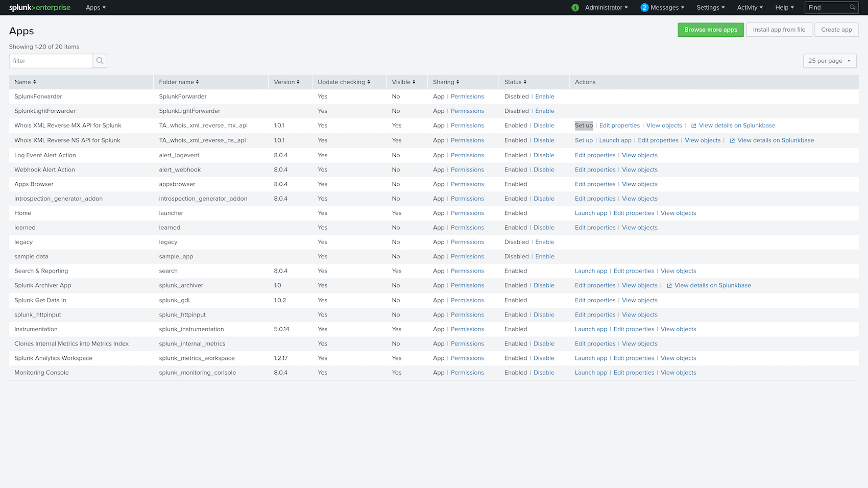This screenshot has height=488, width=868.
Task: Click the external link icon for Whois MX Splunkbase
Action: [693, 126]
